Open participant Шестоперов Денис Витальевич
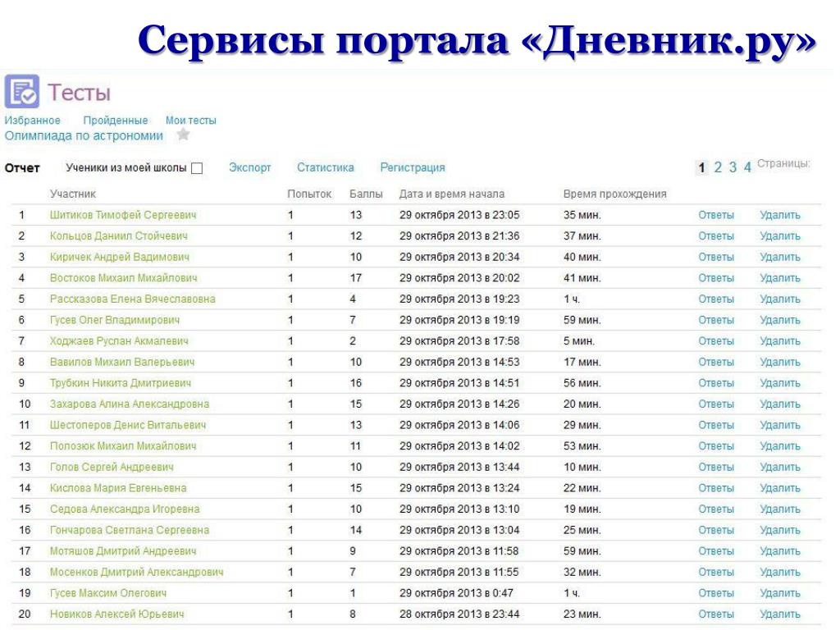Image resolution: width=840 pixels, height=630 pixels. pyautogui.click(x=128, y=426)
